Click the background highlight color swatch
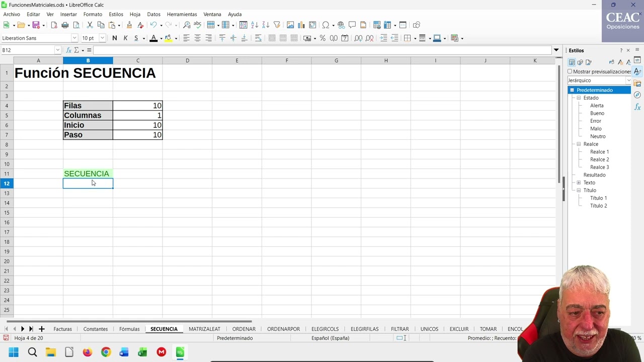 click(168, 38)
